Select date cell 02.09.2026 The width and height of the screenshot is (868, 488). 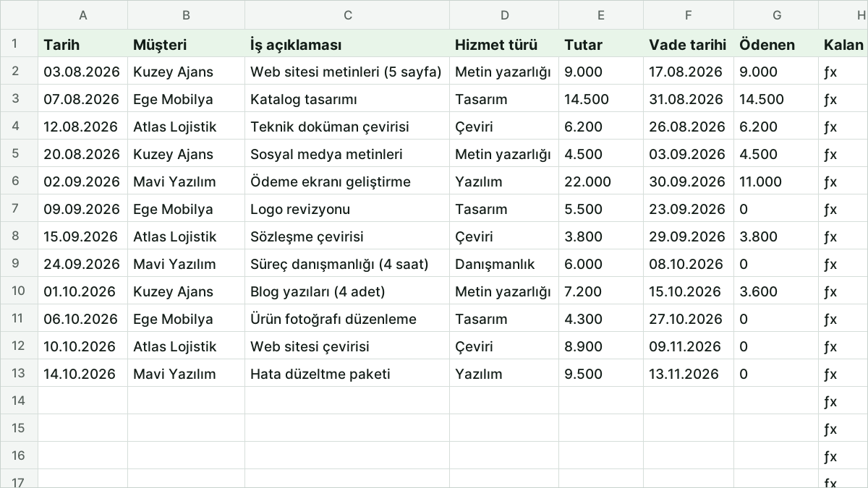click(x=83, y=181)
